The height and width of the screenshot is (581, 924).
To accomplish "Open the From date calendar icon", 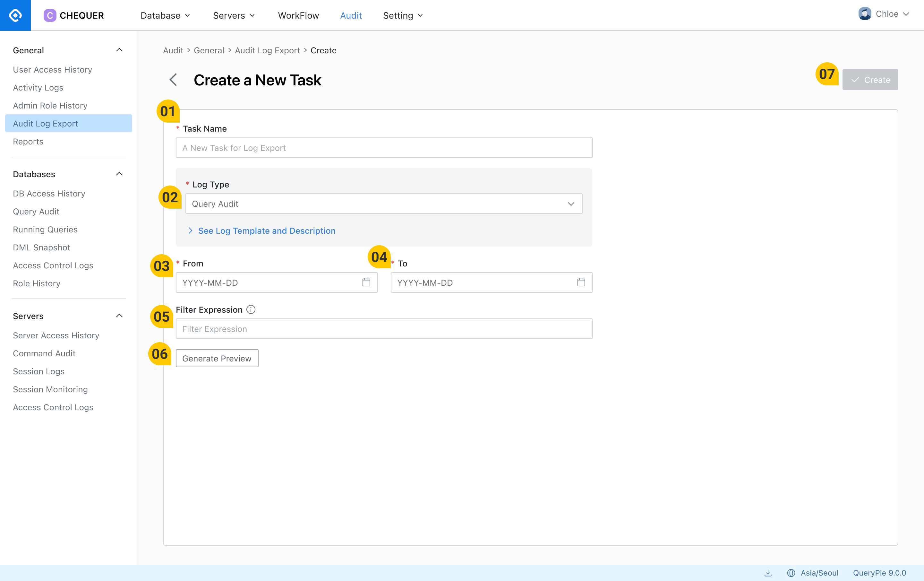I will (366, 282).
